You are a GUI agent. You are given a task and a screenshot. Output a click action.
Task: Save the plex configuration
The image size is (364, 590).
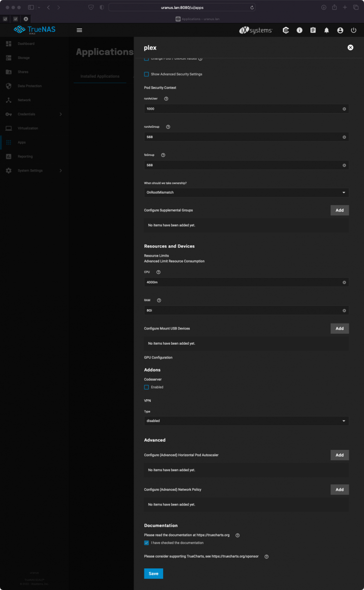coord(153,573)
